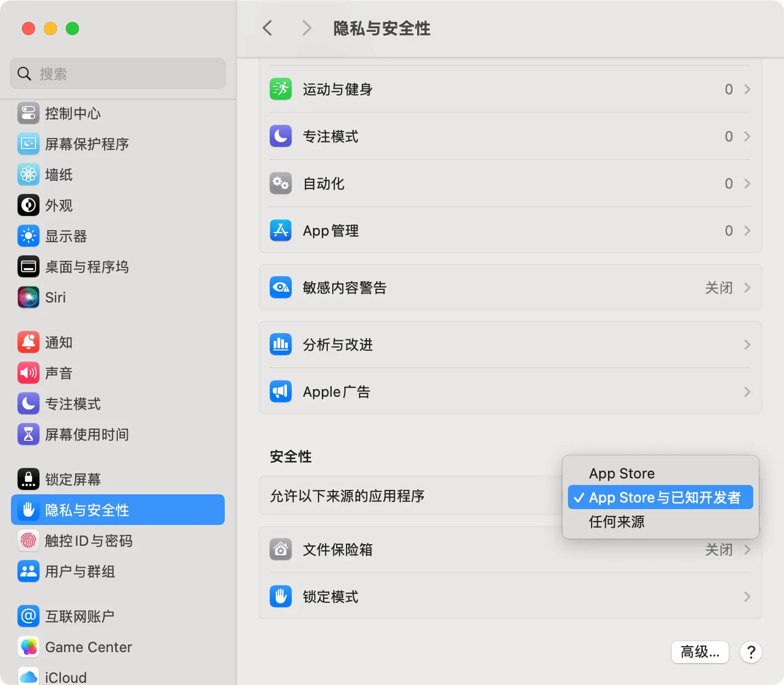The width and height of the screenshot is (784, 685).
Task: Expand the 文件保险箱 settings
Action: click(x=747, y=550)
